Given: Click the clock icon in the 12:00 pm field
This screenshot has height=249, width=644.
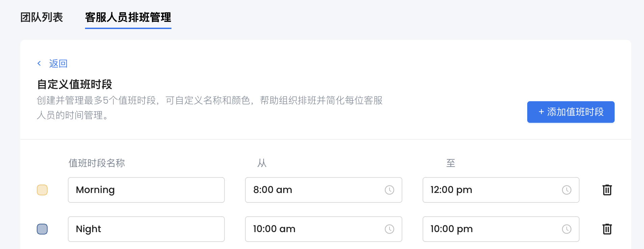Looking at the screenshot, I should click(x=567, y=190).
